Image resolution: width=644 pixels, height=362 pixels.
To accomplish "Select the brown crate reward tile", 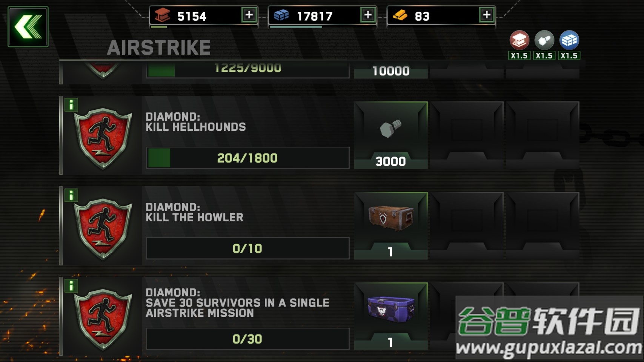I will (391, 226).
